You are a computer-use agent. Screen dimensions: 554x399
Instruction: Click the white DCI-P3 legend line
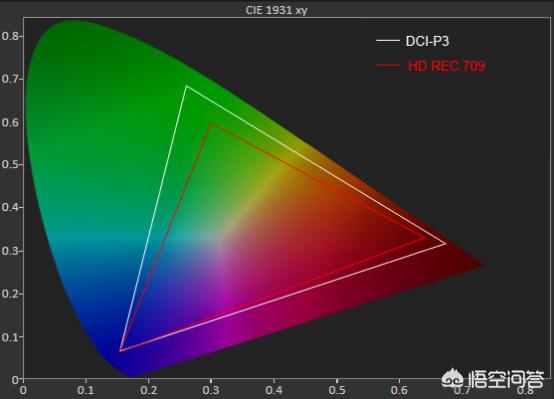point(388,41)
